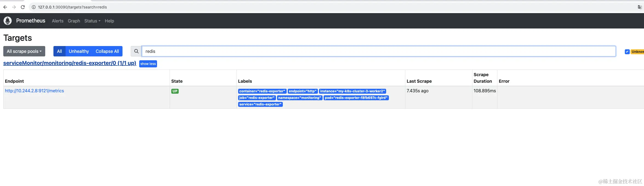Click the pod="redis-exporter-f8fb697c-fglrd" label
644x186 pixels.
point(356,98)
